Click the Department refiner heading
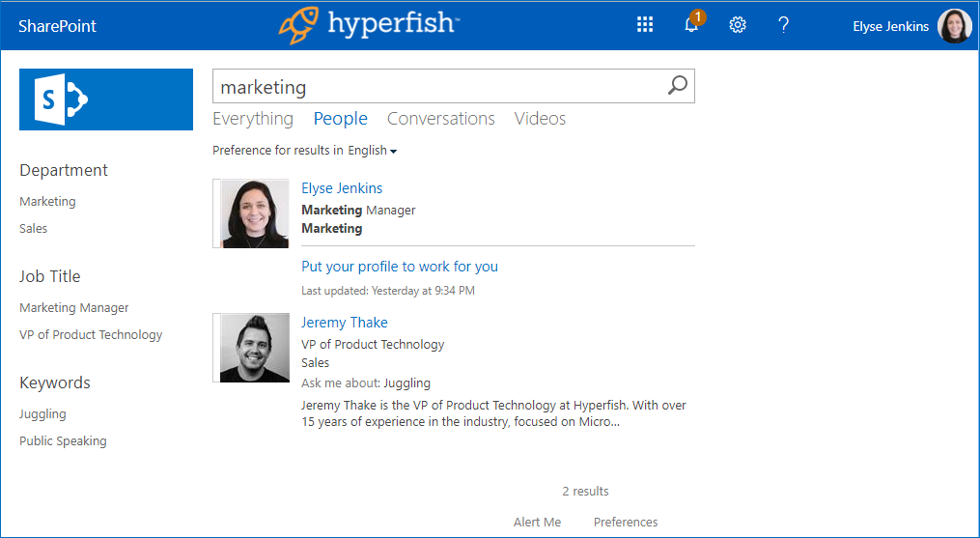The width and height of the screenshot is (980, 538). coord(64,170)
